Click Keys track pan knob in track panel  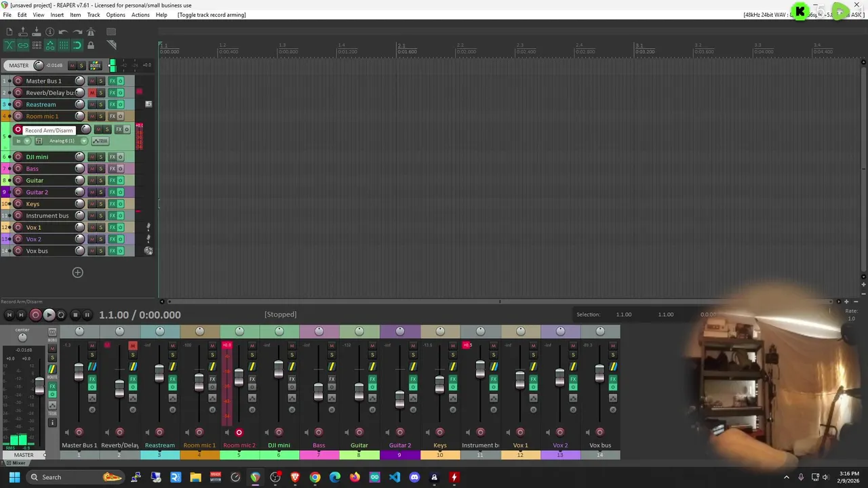79,204
